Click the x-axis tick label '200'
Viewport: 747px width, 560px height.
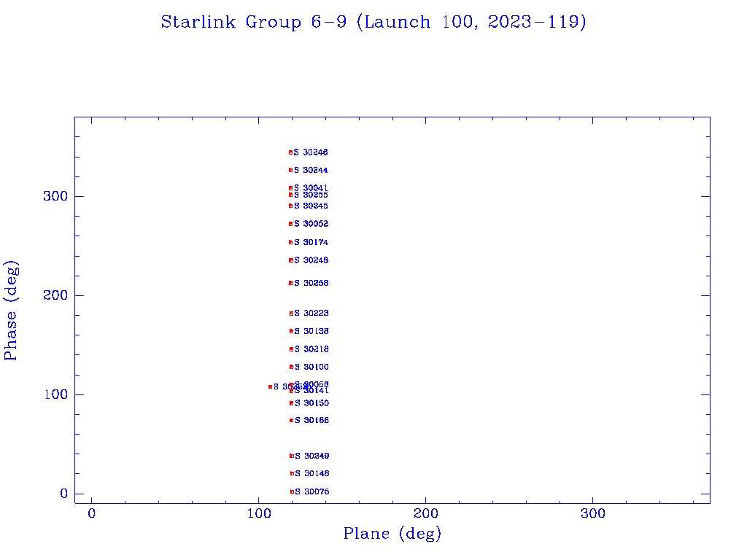click(x=425, y=514)
